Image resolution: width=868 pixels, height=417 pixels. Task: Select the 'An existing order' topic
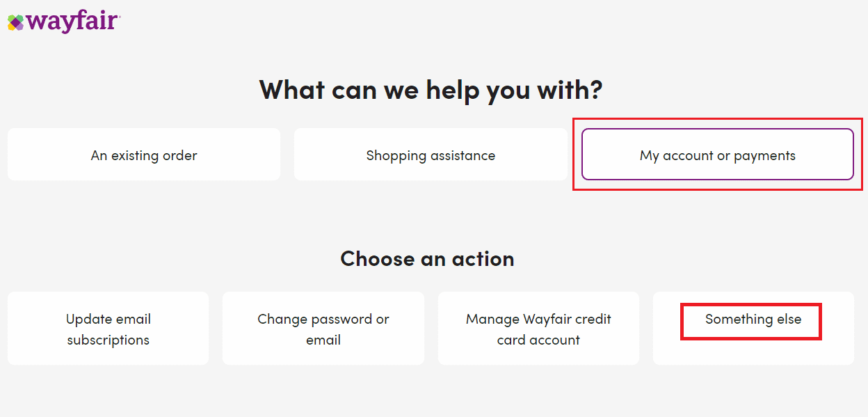[144, 155]
